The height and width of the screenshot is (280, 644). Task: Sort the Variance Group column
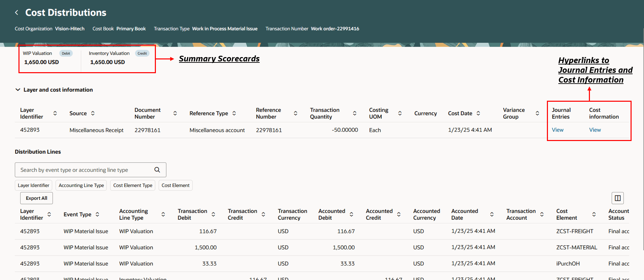tap(538, 113)
